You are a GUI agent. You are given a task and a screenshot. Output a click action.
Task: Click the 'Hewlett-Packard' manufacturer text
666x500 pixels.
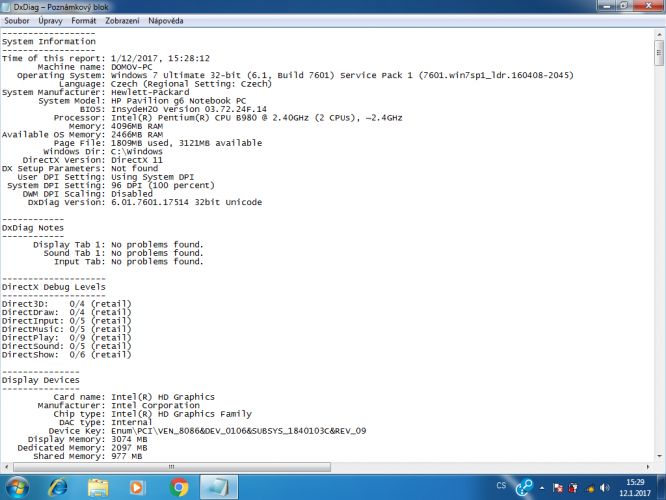[150, 92]
